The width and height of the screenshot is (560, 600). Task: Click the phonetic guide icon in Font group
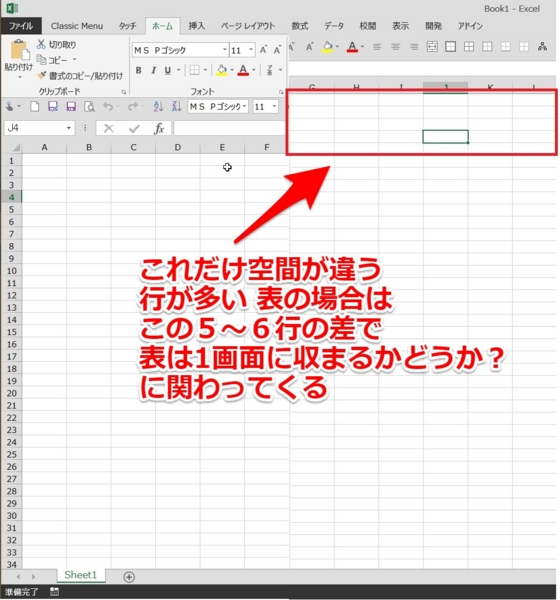pyautogui.click(x=270, y=70)
